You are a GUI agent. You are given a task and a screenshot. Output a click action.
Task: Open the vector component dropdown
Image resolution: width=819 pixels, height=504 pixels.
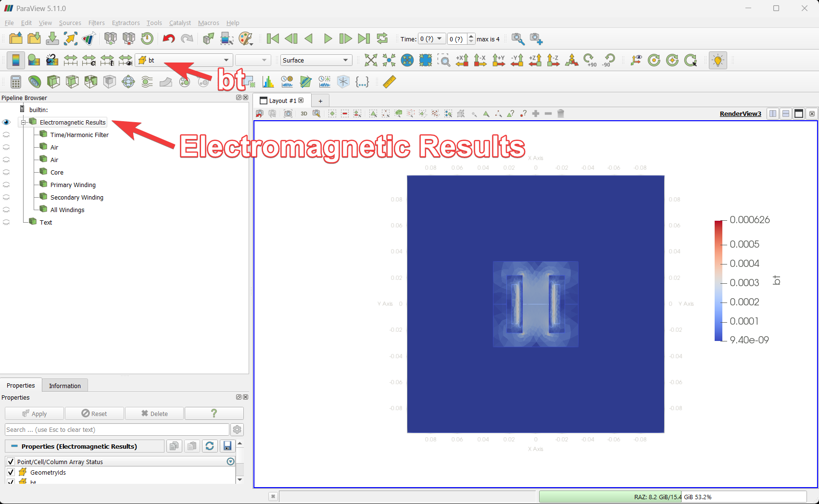253,60
